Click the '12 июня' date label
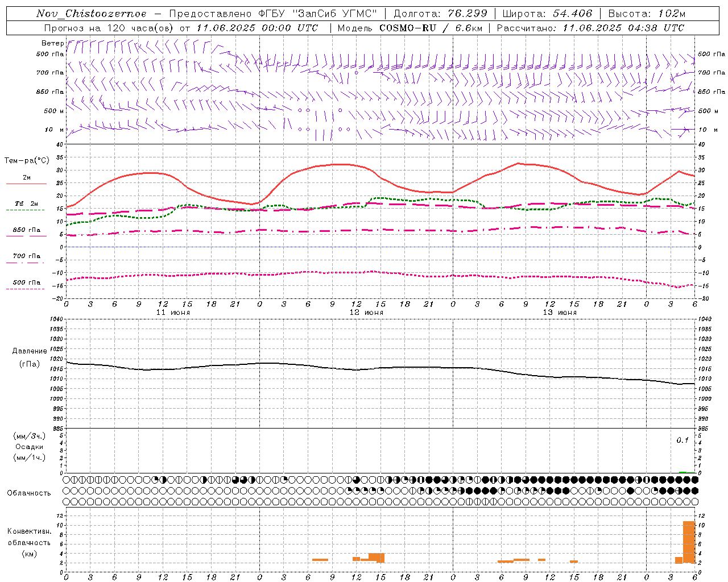This screenshot has width=728, height=582. tap(366, 313)
